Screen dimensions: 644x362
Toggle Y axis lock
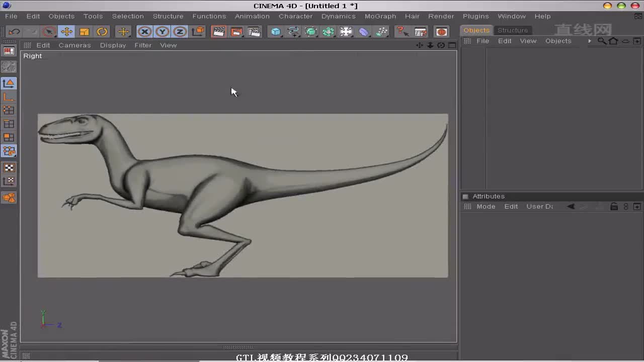[x=162, y=32]
